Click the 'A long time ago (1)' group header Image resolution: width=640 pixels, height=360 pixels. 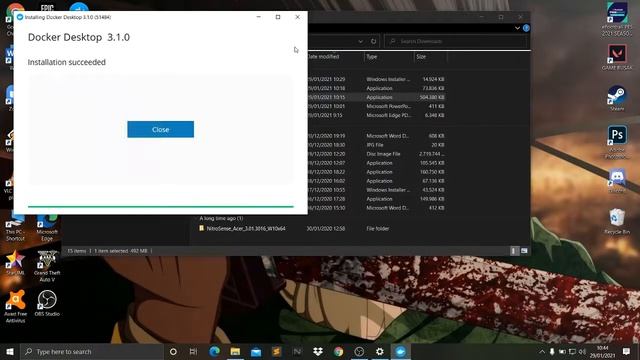click(221, 218)
